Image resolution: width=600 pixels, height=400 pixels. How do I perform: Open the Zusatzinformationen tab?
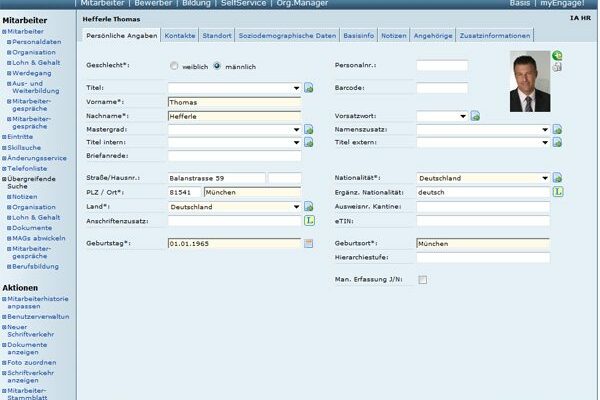click(495, 36)
